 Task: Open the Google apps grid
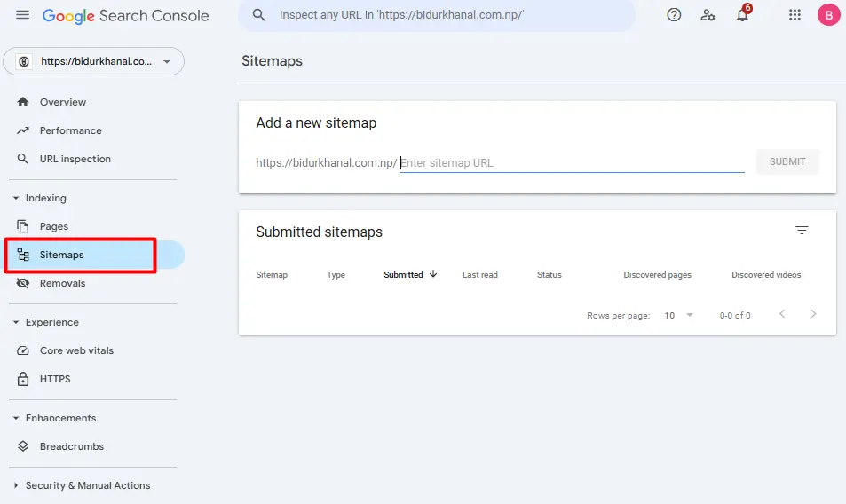(795, 14)
